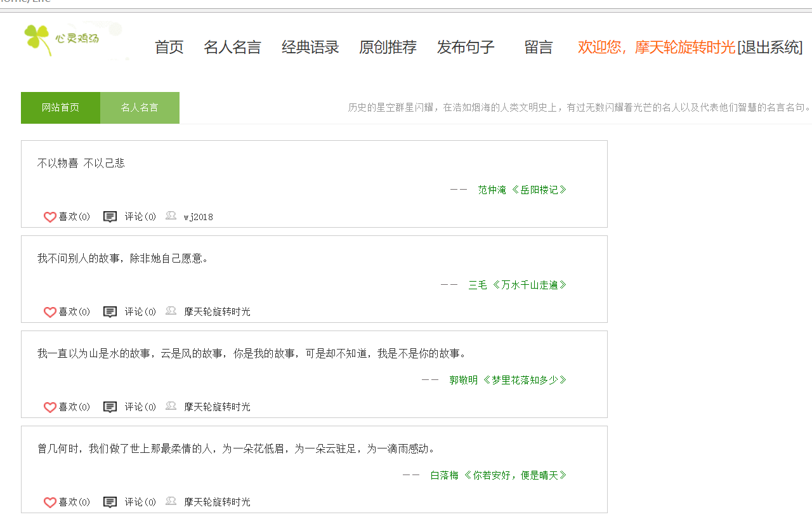Click quote starting 曾几何时，我们做了世上
The image size is (812, 517).
coord(238,448)
